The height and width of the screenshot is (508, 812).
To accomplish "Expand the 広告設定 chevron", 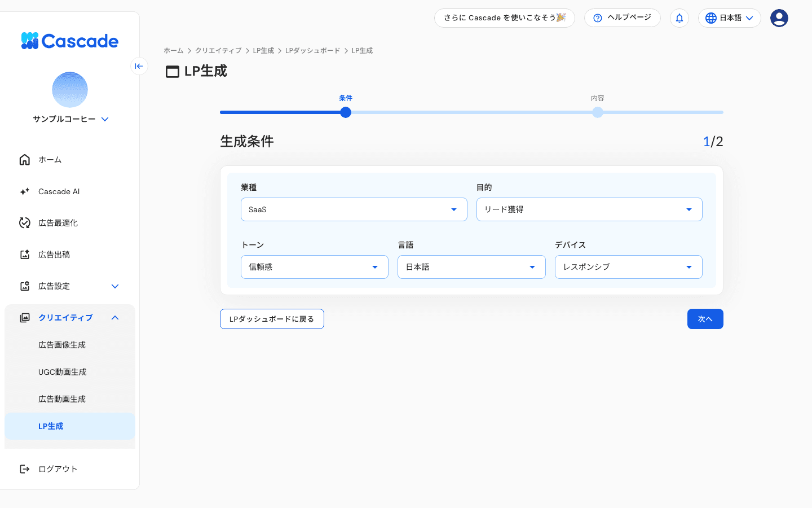I will [x=115, y=286].
